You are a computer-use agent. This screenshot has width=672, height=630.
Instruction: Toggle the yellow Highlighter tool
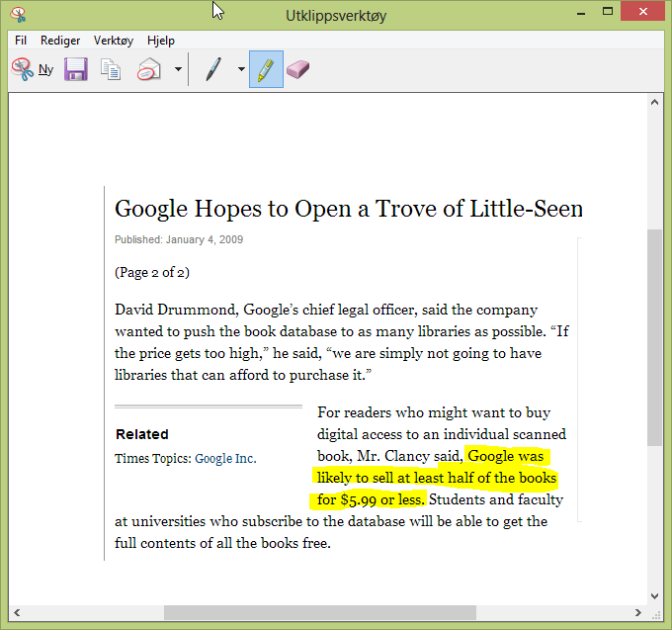click(x=266, y=69)
